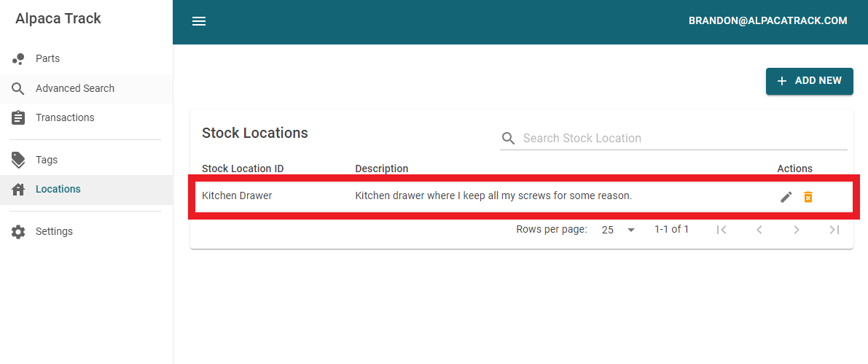Image resolution: width=868 pixels, height=364 pixels.
Task: Go to previous page arrow
Action: click(x=759, y=230)
